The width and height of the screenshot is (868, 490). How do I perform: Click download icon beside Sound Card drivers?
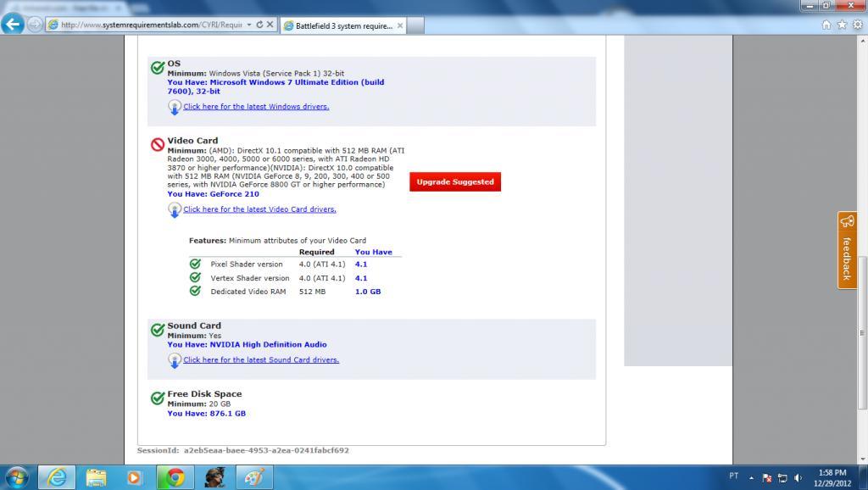(175, 360)
